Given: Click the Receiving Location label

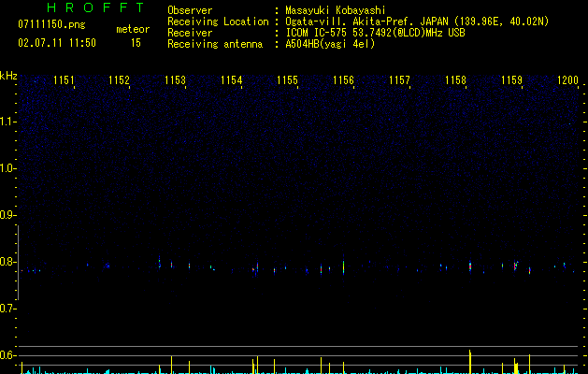Looking at the screenshot, I should click(x=218, y=22).
